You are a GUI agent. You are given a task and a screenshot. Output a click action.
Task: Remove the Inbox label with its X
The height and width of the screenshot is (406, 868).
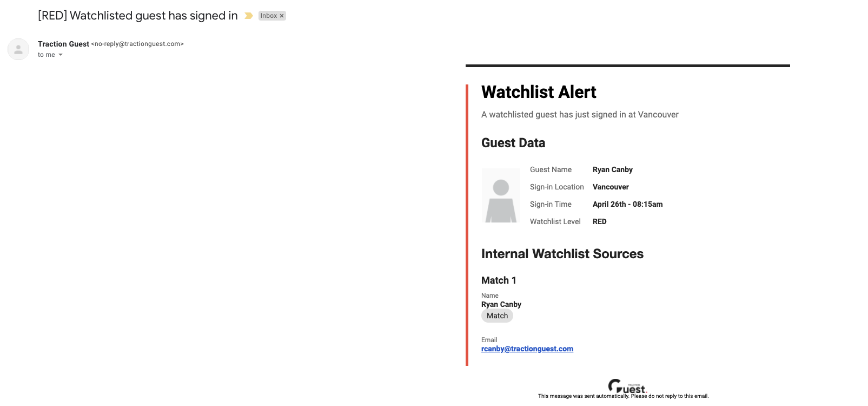(x=282, y=16)
